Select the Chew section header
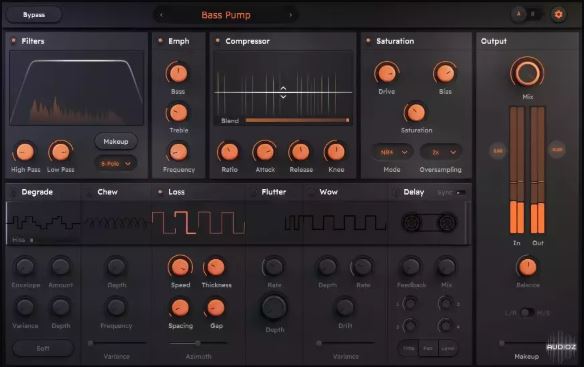 [107, 192]
